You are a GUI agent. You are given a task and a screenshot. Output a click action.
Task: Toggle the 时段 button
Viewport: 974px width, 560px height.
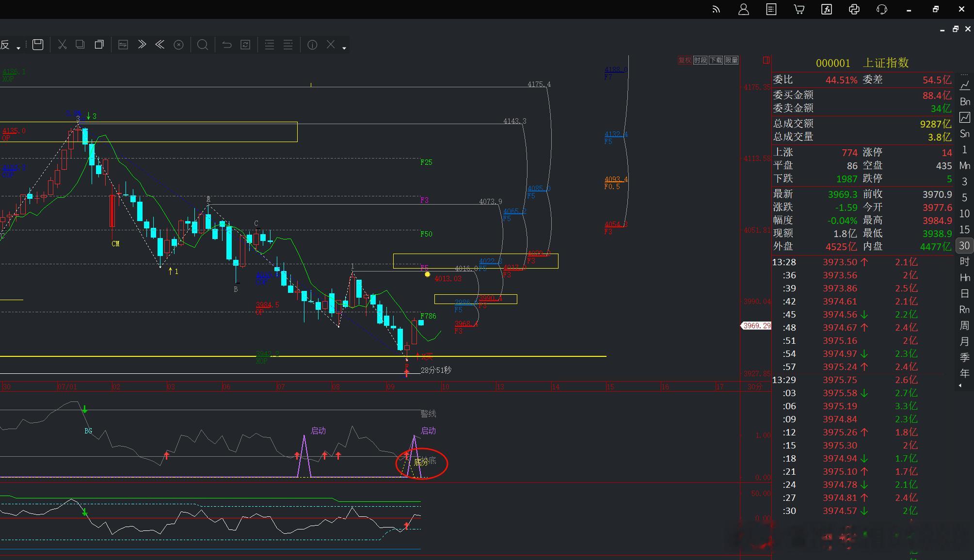point(700,60)
